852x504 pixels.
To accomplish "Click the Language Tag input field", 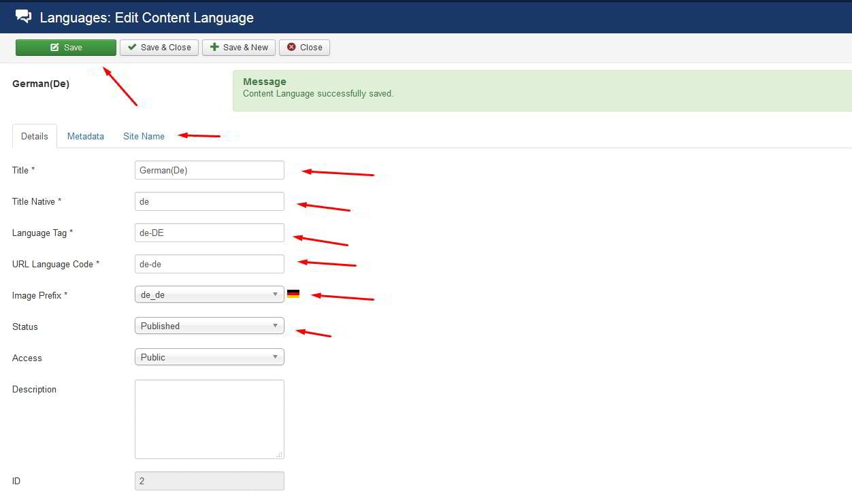I will tap(209, 233).
